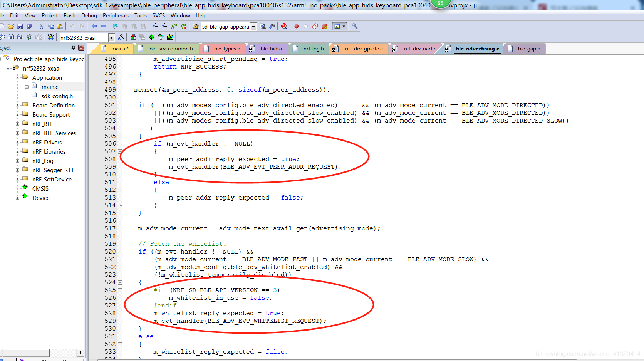Collapse the Application group
This screenshot has height=361, width=644.
click(17, 77)
